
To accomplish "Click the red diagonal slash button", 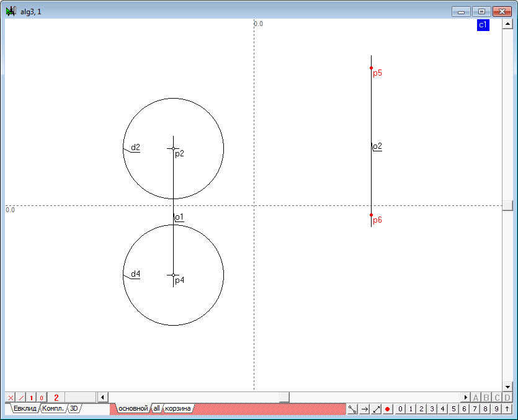I will (21, 398).
